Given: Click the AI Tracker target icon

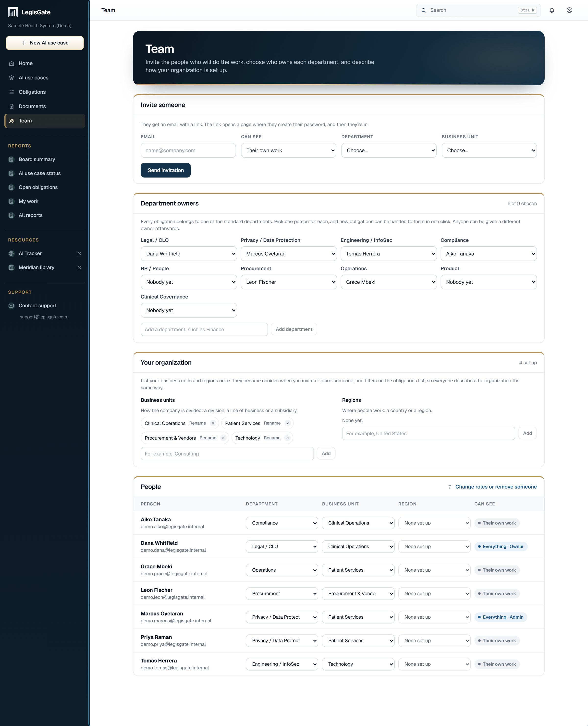Looking at the screenshot, I should 11,253.
